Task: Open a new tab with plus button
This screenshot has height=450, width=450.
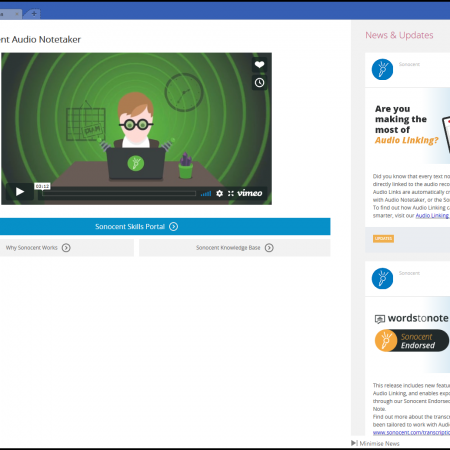Action: (x=34, y=14)
